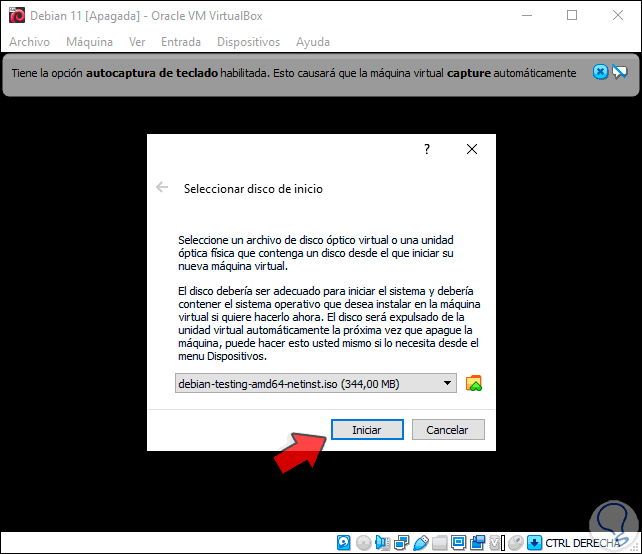
Task: Click the VirtualBox Debian window icon
Action: tap(17, 16)
